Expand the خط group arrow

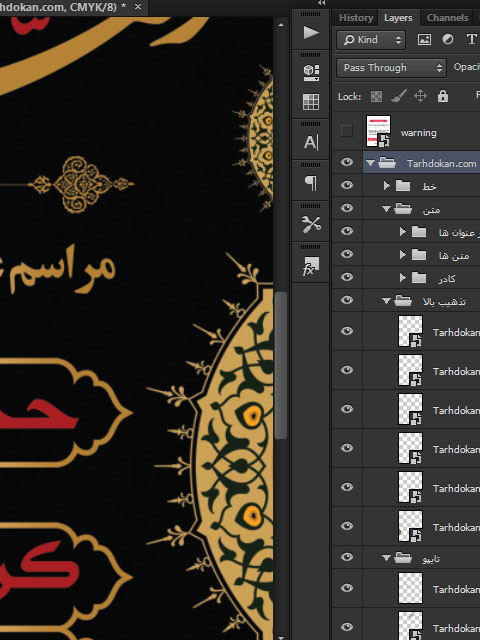pos(387,186)
